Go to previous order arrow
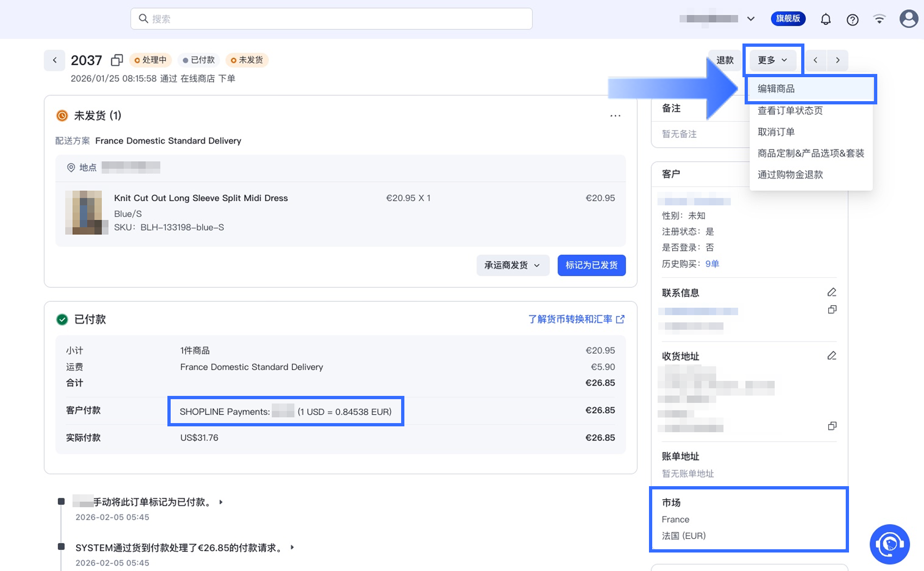924x571 pixels. (x=815, y=60)
